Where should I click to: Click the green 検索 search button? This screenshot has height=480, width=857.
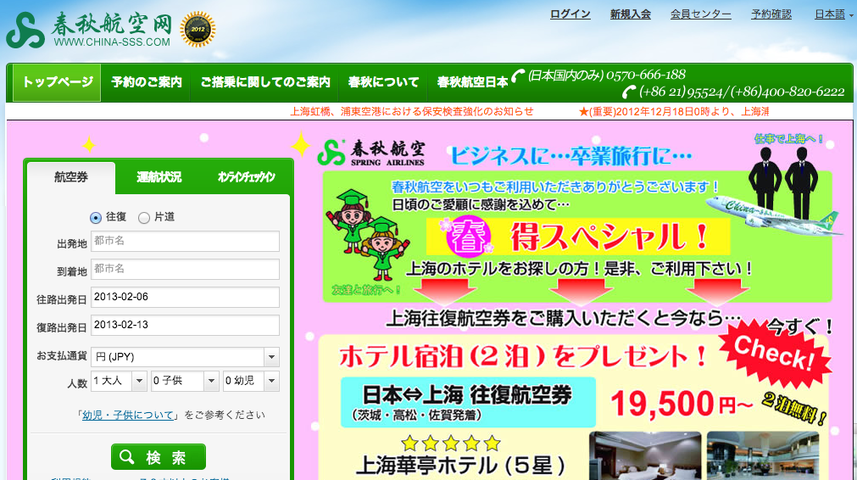click(159, 456)
